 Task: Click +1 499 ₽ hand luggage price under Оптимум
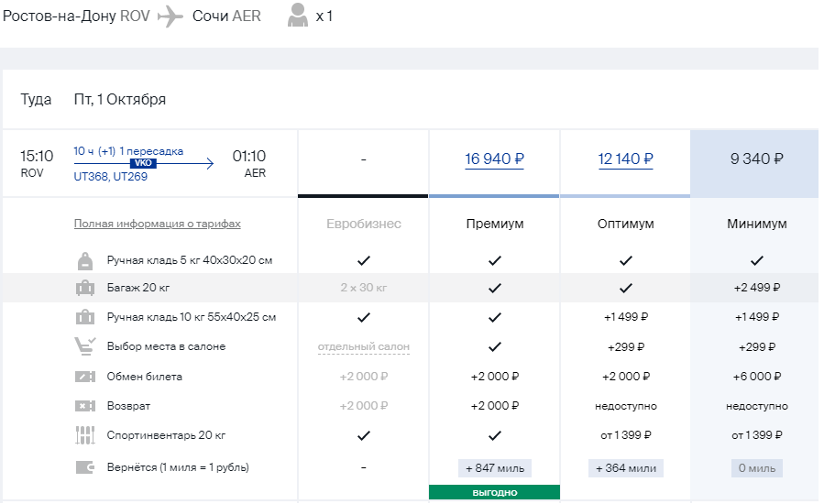pyautogui.click(x=625, y=317)
